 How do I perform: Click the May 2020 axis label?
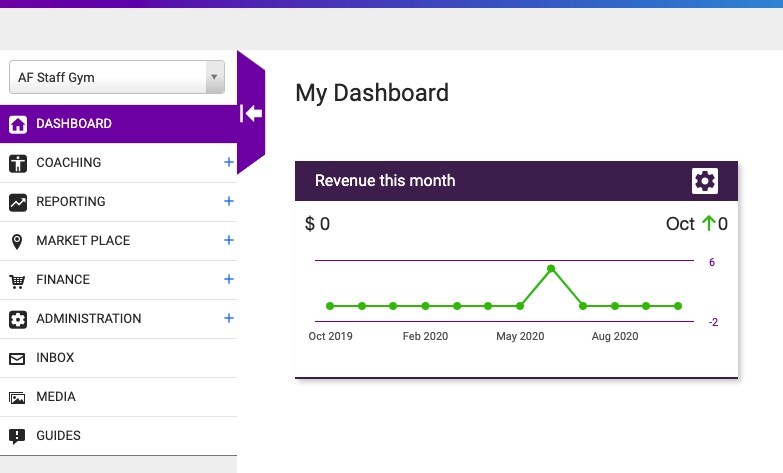[520, 336]
